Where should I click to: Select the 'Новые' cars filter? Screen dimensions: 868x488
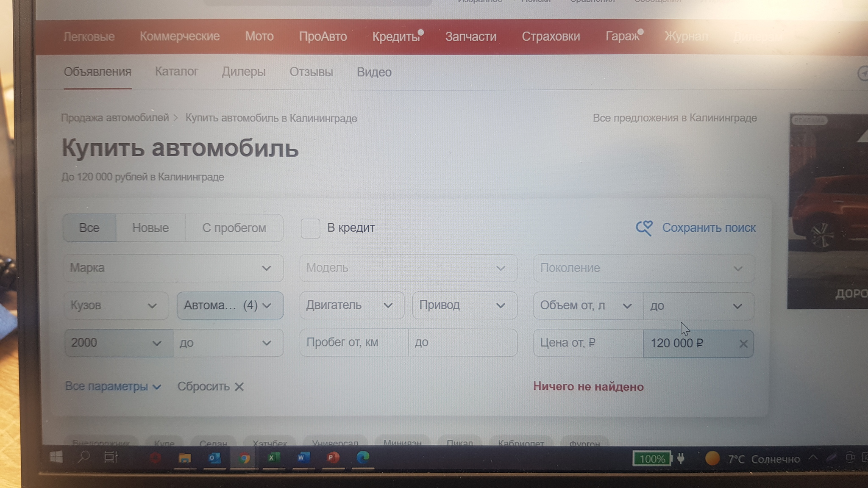[150, 228]
